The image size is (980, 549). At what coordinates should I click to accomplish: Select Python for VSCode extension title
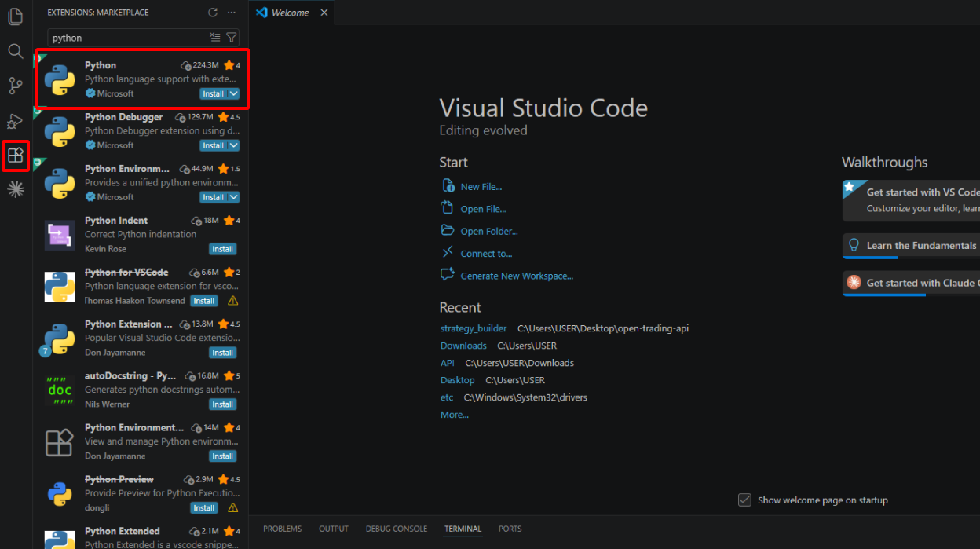click(x=126, y=272)
